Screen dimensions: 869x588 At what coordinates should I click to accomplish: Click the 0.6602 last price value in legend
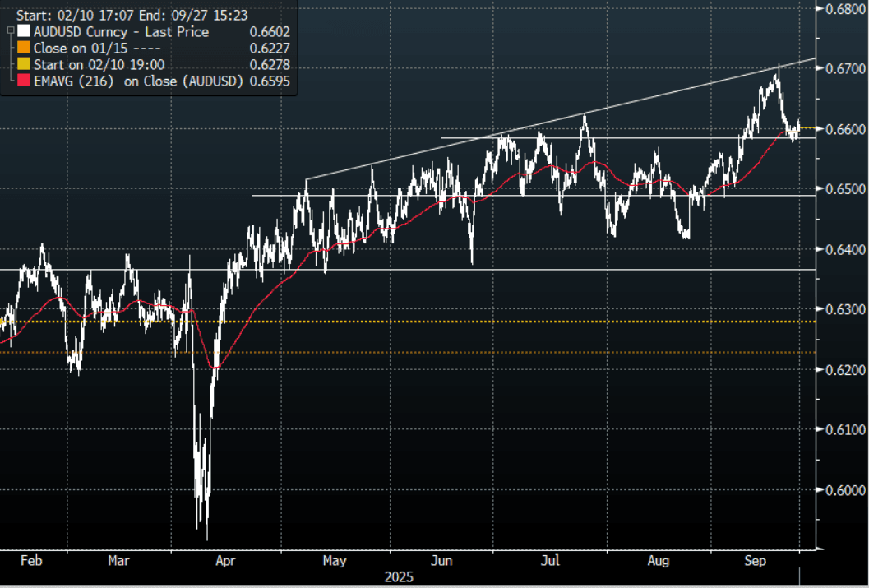(269, 32)
